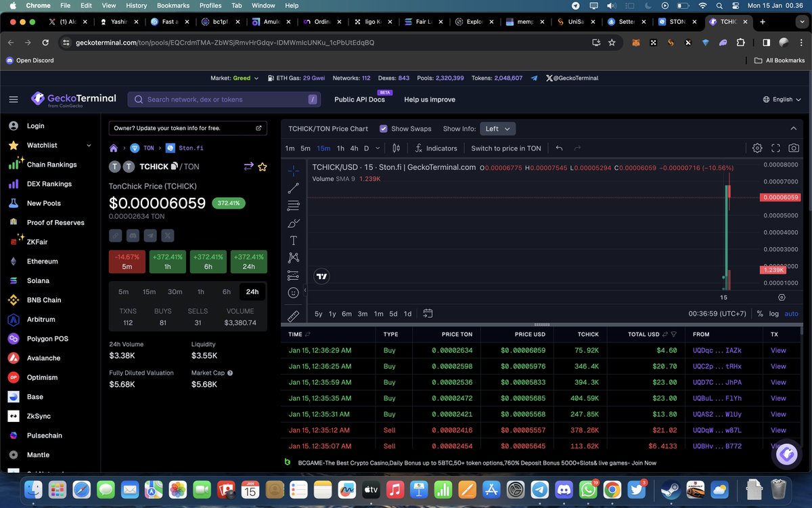Go to home breadcrumb icon
The width and height of the screenshot is (812, 508).
coord(114,148)
